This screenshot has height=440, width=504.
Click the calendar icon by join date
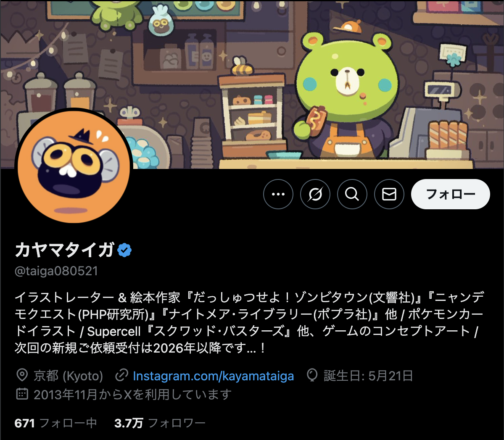tap(22, 394)
